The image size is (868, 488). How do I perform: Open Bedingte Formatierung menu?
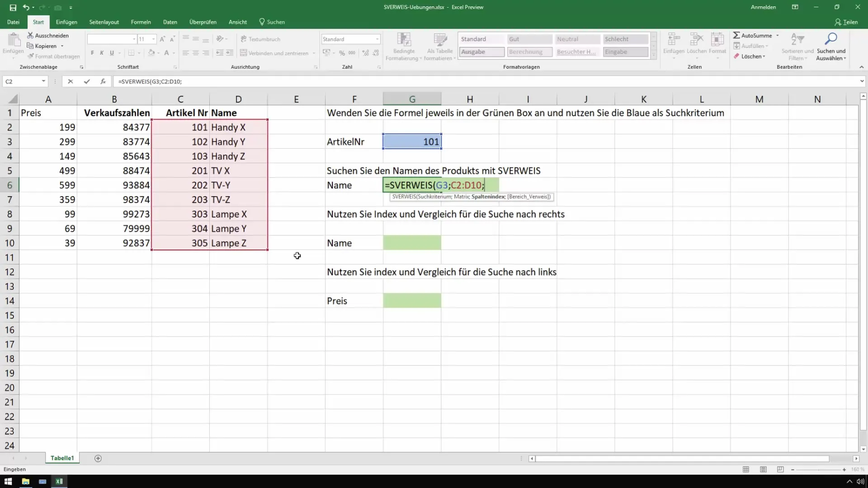[x=403, y=47]
